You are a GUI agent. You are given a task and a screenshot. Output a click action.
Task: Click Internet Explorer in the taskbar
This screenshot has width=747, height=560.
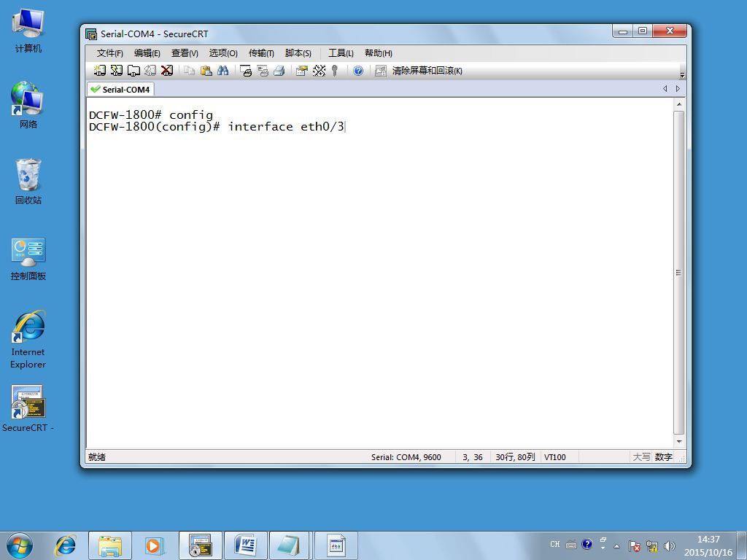coord(65,545)
